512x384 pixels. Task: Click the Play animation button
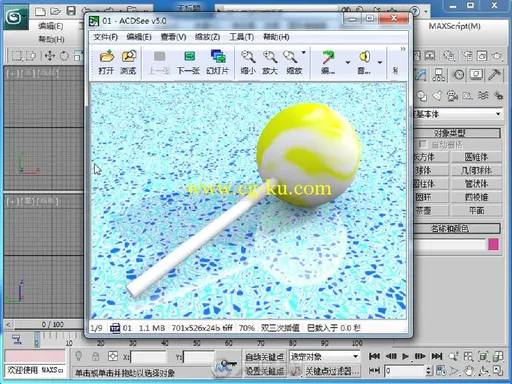point(405,357)
